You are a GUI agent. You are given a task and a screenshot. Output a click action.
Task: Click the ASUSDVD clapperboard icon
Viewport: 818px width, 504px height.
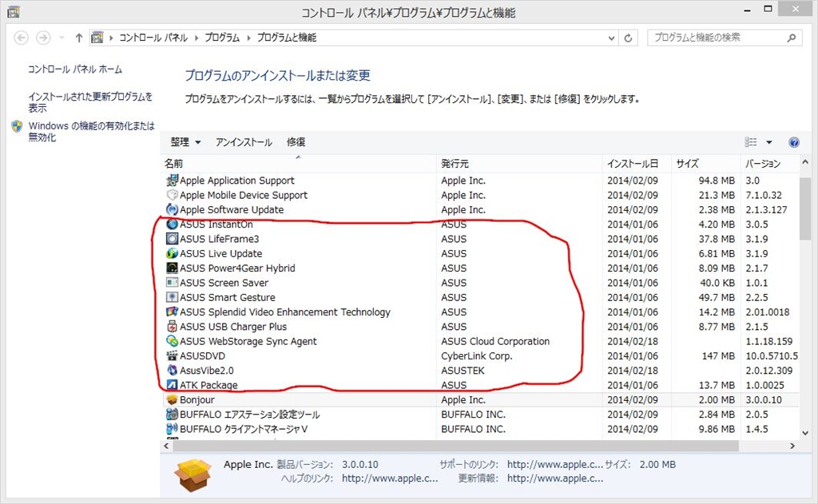[x=172, y=355]
